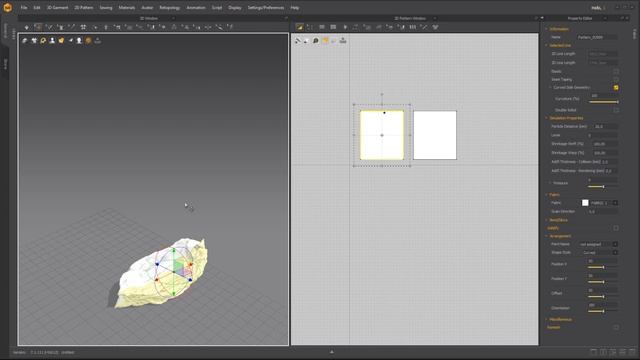Click the last window layout icon in status bar
This screenshot has width=640, height=360.
632,352
